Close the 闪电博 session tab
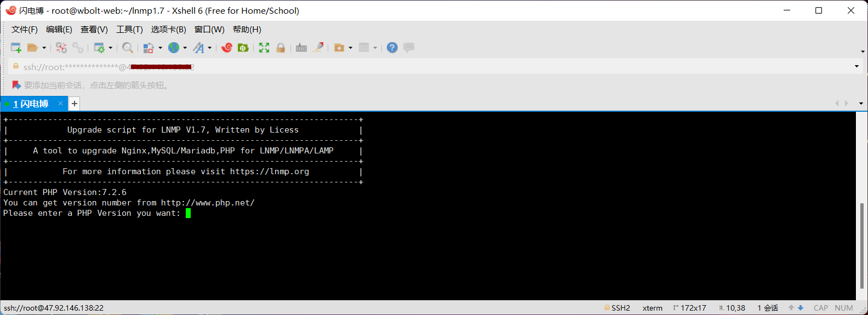 click(60, 103)
